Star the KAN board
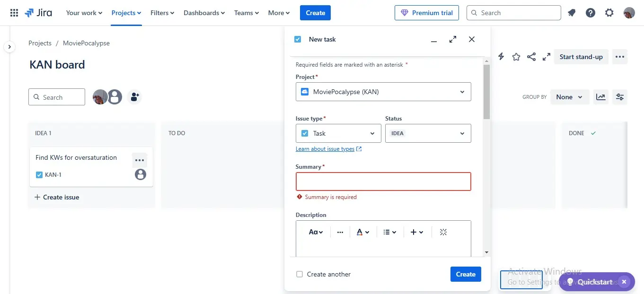Viewport: 644px width, 294px height. tap(516, 57)
